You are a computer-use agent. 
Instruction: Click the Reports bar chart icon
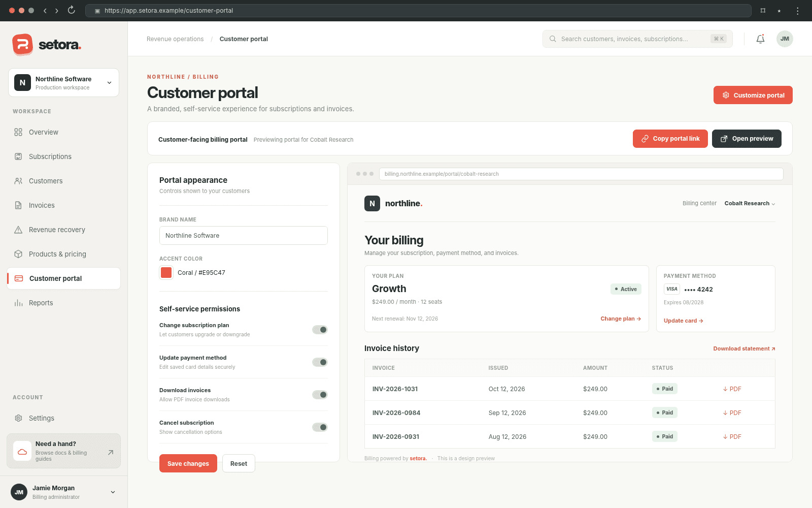click(x=18, y=303)
